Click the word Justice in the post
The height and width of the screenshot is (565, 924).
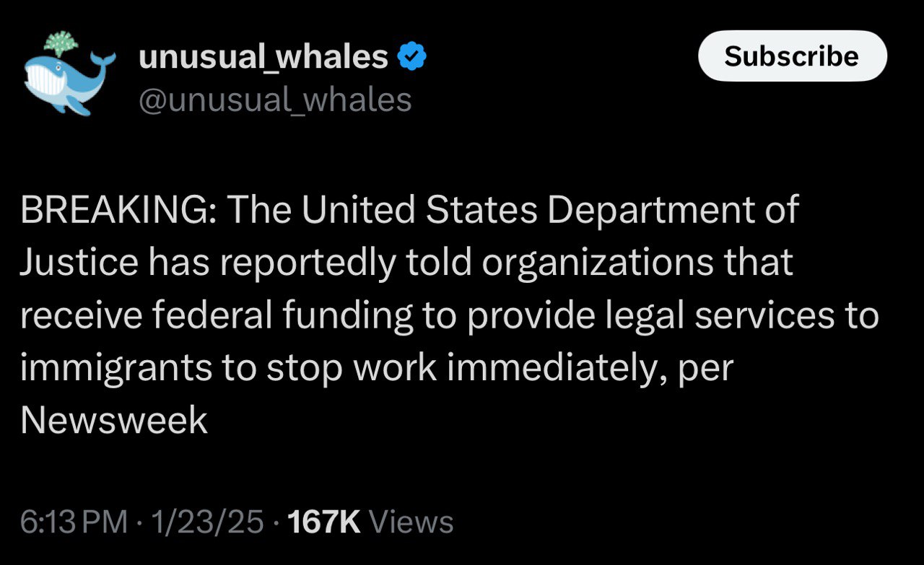tap(78, 263)
